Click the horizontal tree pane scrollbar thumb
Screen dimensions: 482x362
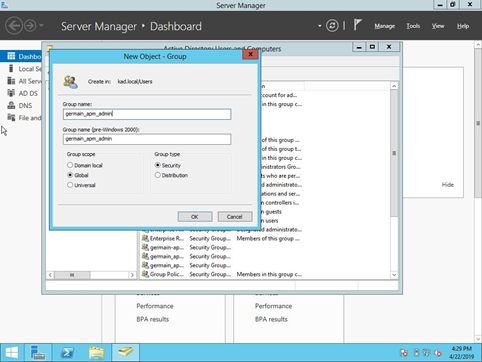coord(72,275)
